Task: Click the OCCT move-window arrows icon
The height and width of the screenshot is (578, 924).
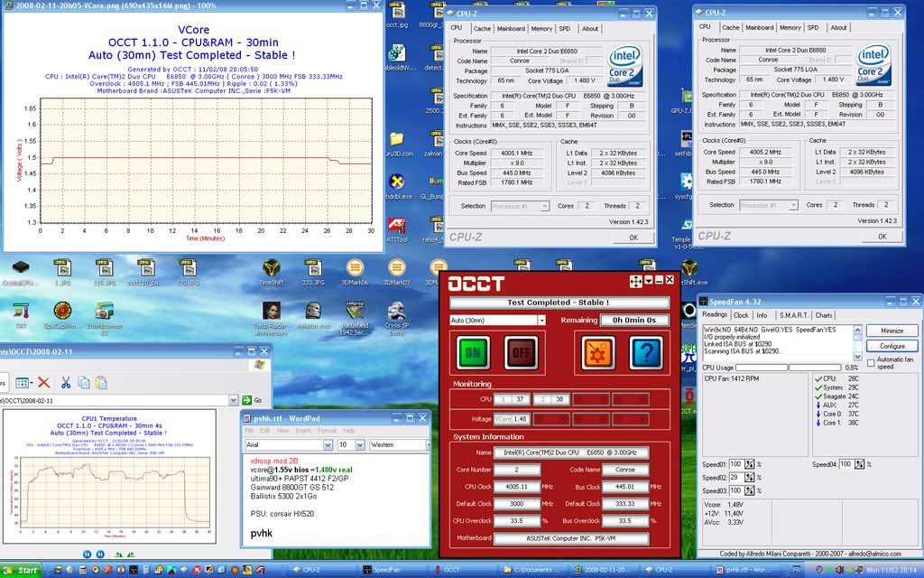Action: tap(635, 282)
